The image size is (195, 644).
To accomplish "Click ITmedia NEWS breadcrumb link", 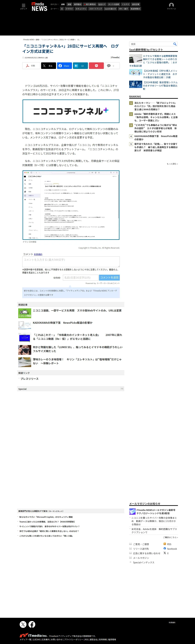I will tap(28, 39).
